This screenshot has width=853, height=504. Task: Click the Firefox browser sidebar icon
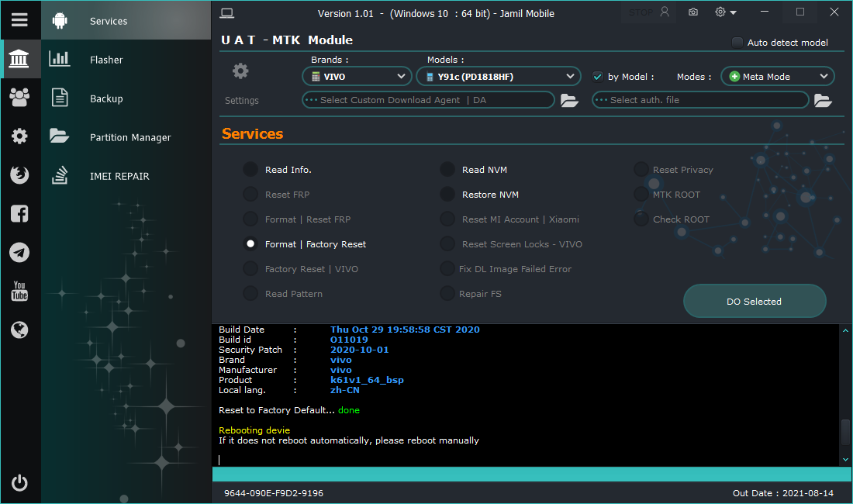pyautogui.click(x=19, y=174)
